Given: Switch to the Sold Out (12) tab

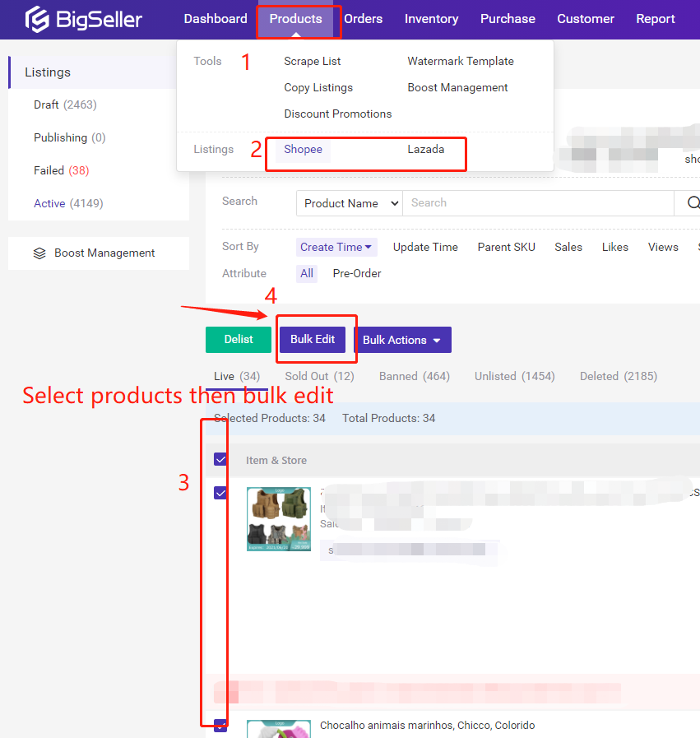Looking at the screenshot, I should tap(319, 377).
